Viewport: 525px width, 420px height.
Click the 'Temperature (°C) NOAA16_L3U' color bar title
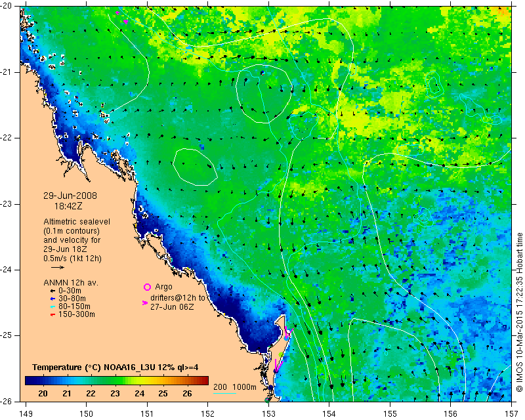[x=94, y=367]
